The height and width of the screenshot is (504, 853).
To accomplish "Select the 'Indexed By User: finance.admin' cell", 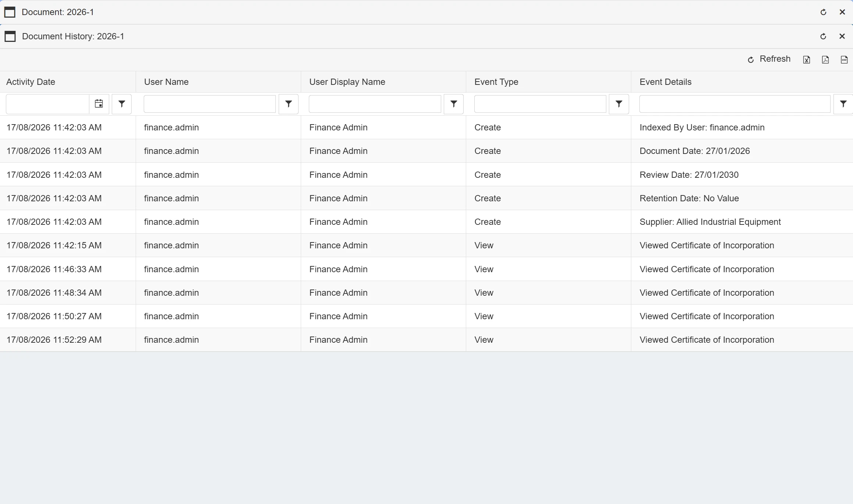I will [x=742, y=127].
